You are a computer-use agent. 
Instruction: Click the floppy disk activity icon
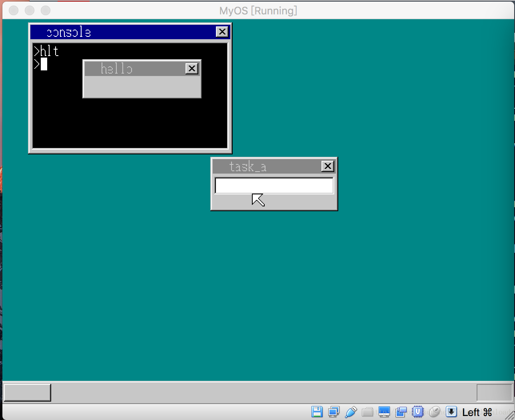[x=317, y=412]
